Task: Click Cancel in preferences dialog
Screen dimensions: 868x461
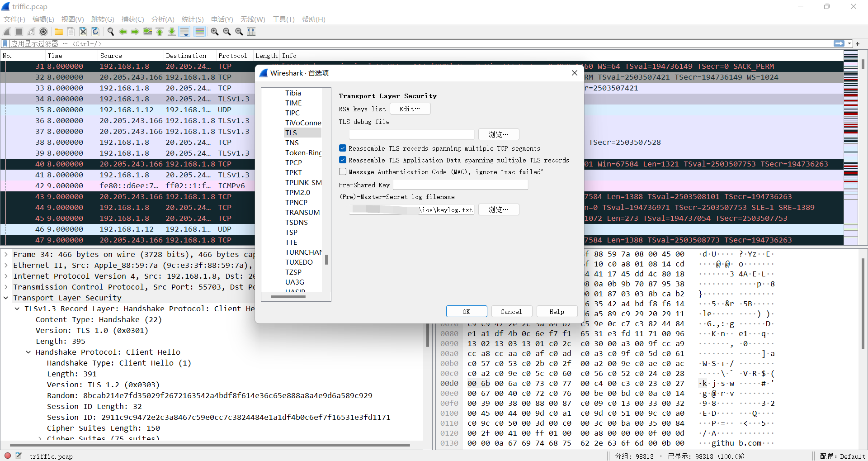Action: (511, 312)
